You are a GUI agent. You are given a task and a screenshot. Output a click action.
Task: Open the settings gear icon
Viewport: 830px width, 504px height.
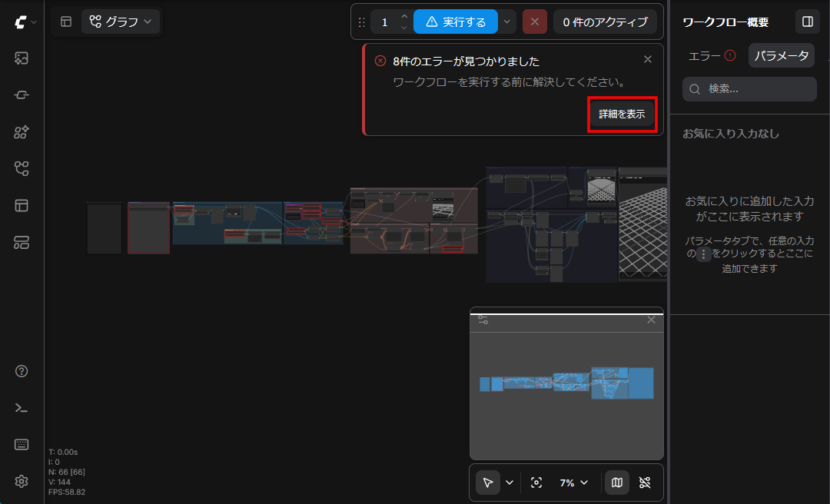pyautogui.click(x=22, y=481)
